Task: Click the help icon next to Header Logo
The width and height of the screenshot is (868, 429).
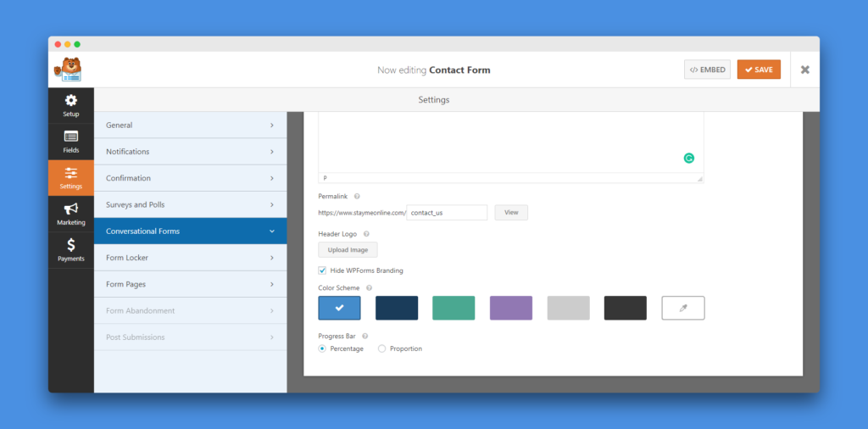Action: [366, 233]
